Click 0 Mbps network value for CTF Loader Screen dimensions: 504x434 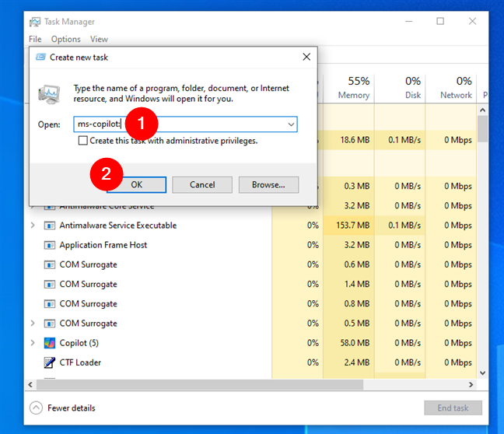click(458, 362)
